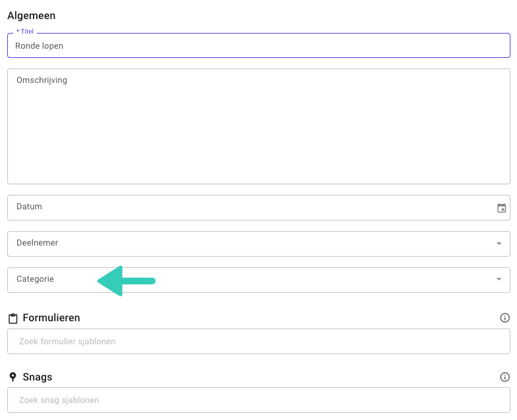
Task: Click the info icon beside Snags
Action: 505,377
